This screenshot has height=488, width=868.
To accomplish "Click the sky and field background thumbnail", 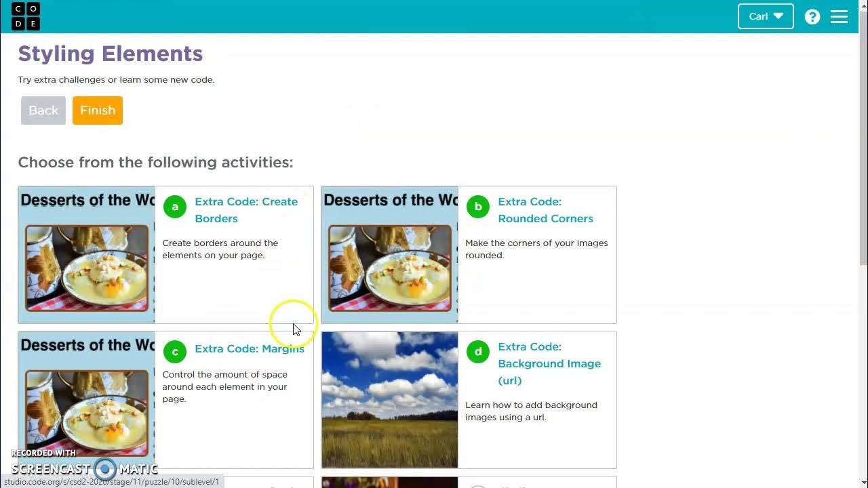I will 390,400.
